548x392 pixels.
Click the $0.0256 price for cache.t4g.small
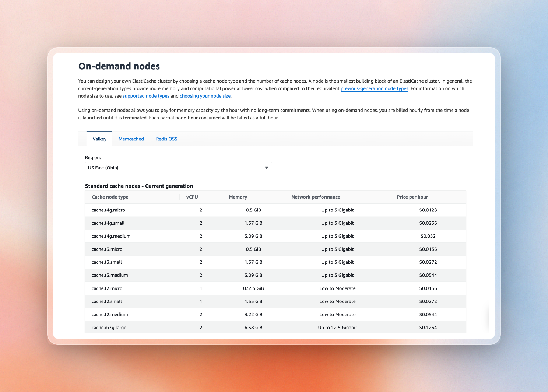(x=428, y=223)
